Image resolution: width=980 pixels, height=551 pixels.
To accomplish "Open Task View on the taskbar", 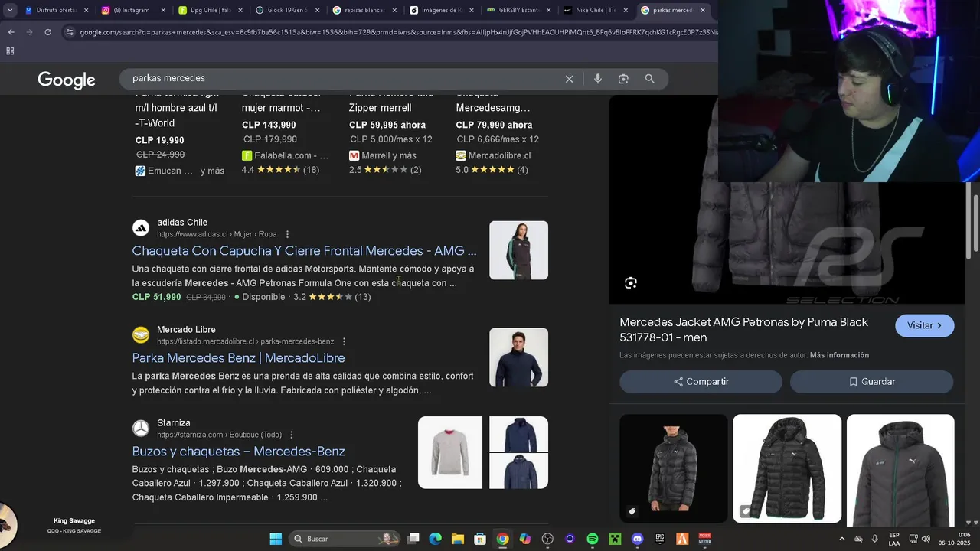I will point(413,539).
